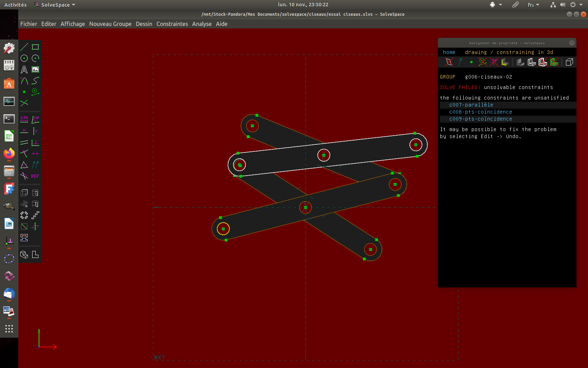Screen dimensions: 588x368
Task: Select the perpendicular constraint tool
Action: (x=35, y=143)
